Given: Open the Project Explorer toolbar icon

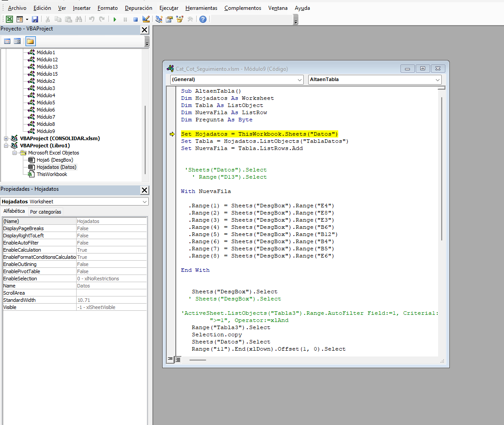Looking at the screenshot, I should [x=159, y=19].
